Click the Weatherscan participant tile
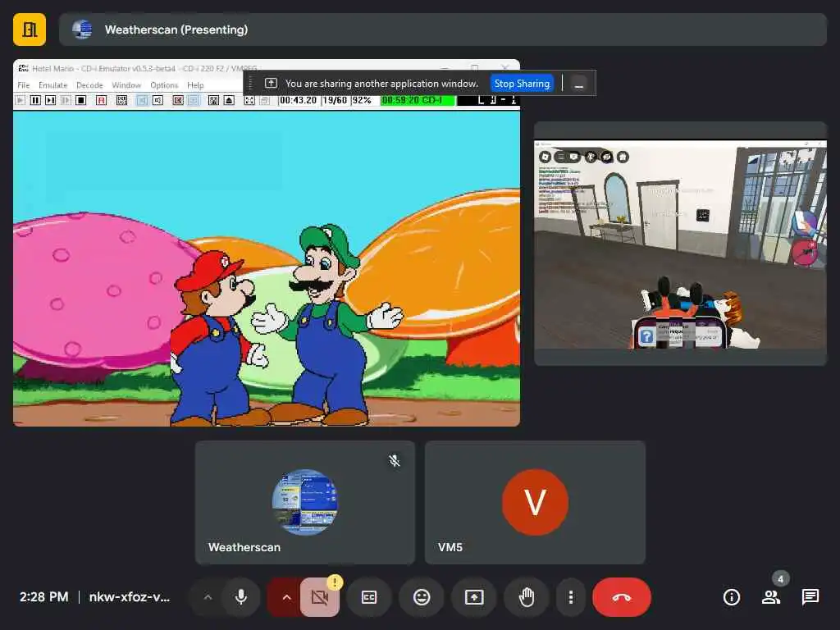Viewport: 840px width, 630px height. pos(305,503)
